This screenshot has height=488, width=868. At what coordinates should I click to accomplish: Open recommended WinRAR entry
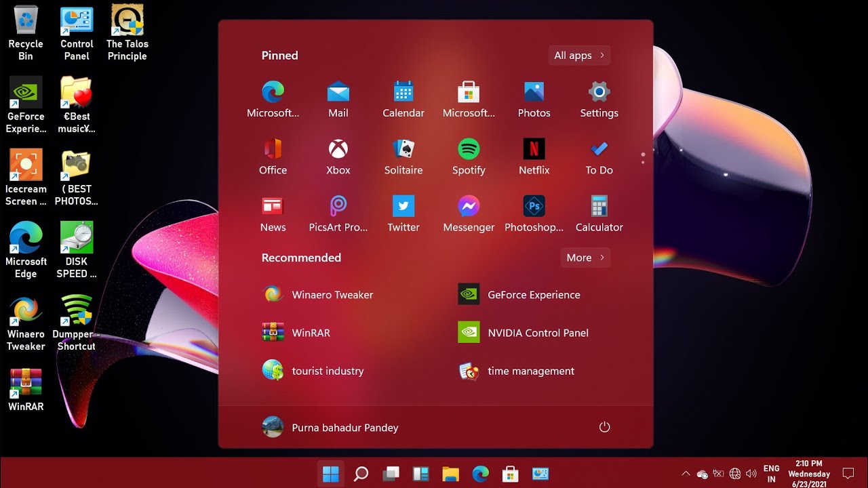click(x=296, y=333)
